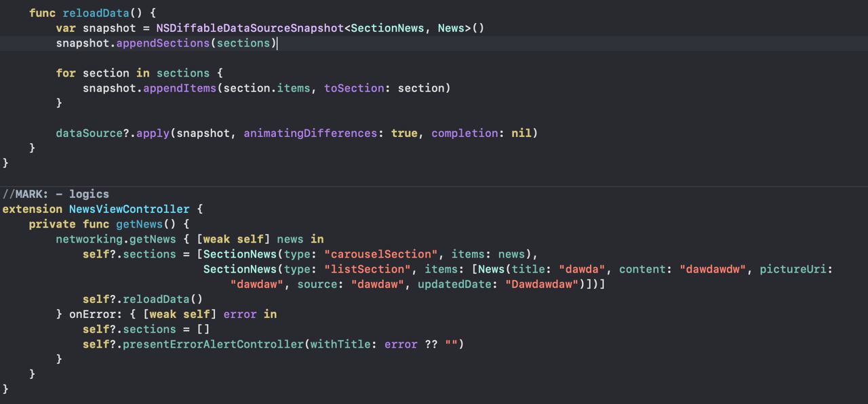Click reloadData in the self?.reloadData() call
This screenshot has height=404, width=868.
click(156, 299)
